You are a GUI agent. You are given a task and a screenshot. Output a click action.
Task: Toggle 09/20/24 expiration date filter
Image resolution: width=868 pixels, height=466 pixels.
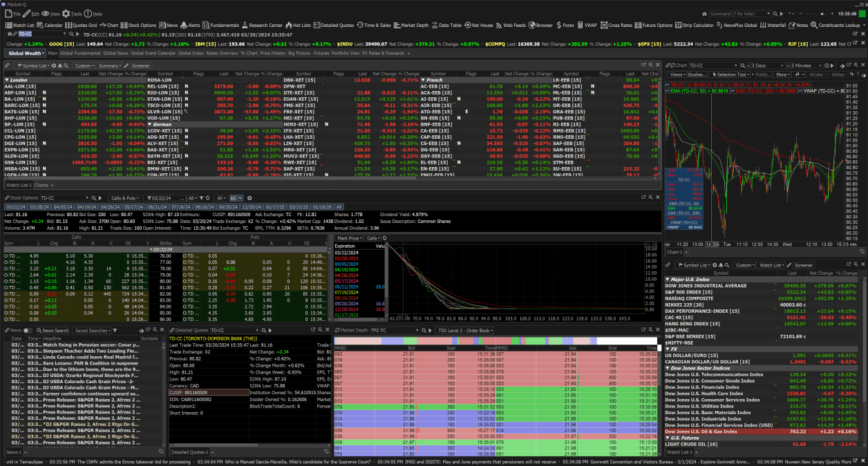(x=227, y=207)
